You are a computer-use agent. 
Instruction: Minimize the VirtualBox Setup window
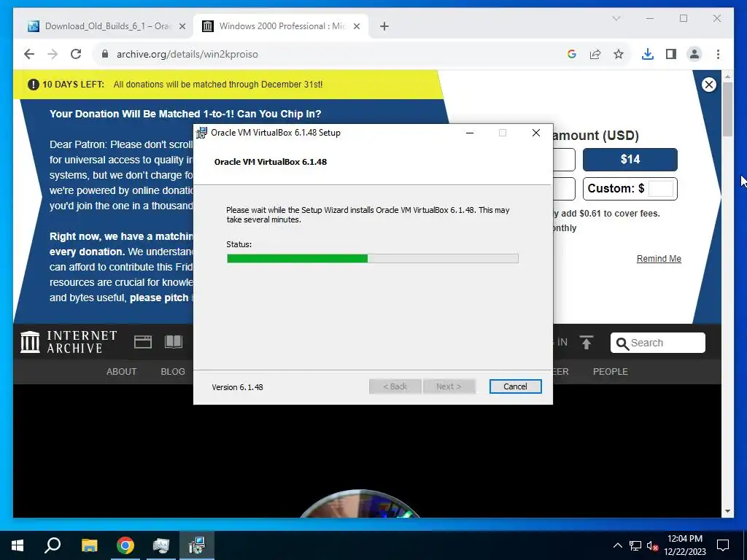(469, 133)
